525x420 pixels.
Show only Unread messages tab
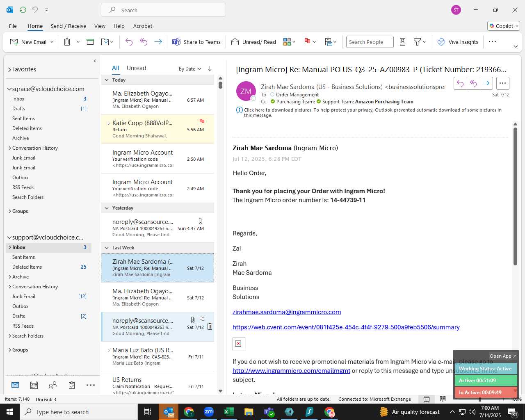pyautogui.click(x=136, y=68)
